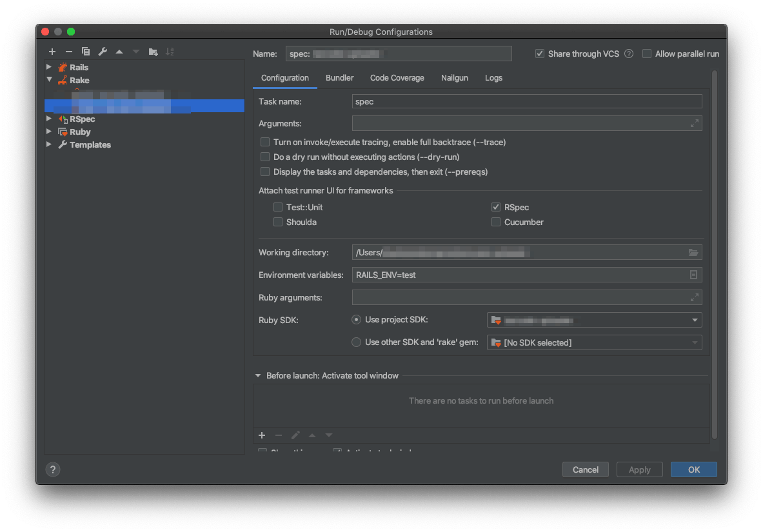The width and height of the screenshot is (763, 532).
Task: Expand the Templates tree node
Action: click(x=48, y=144)
